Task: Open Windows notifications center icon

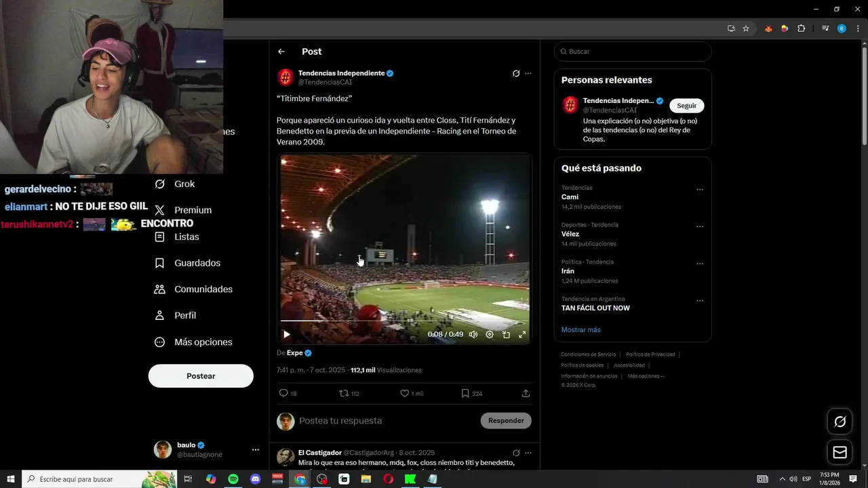Action: (x=853, y=479)
